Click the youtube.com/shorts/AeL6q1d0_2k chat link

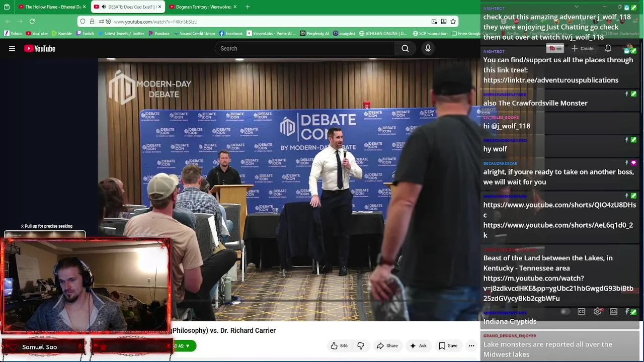pos(558,230)
